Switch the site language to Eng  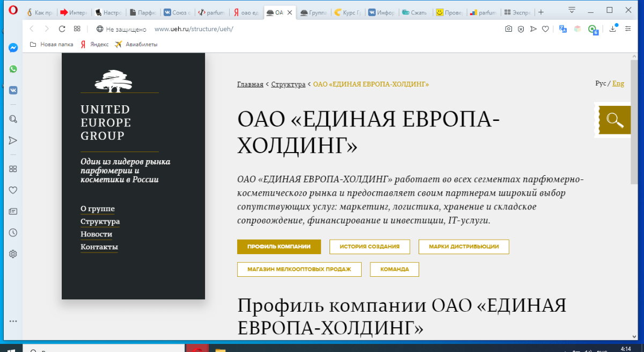618,83
